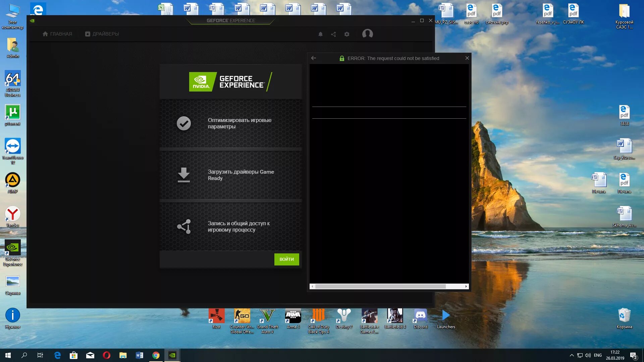The image size is (644, 362).
Task: Open the Rust desktop shortcut
Action: coord(216,319)
